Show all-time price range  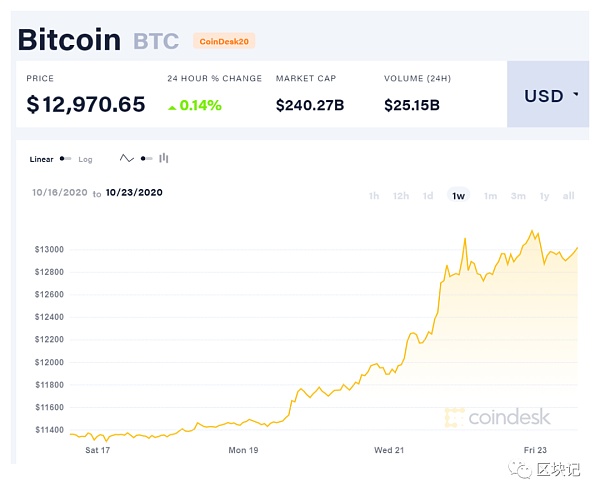point(569,196)
